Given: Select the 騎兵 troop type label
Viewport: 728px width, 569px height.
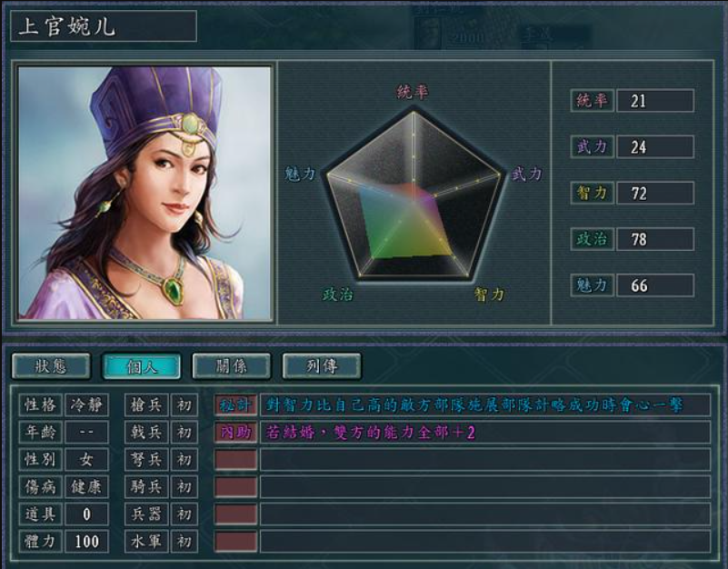Looking at the screenshot, I should 146,487.
